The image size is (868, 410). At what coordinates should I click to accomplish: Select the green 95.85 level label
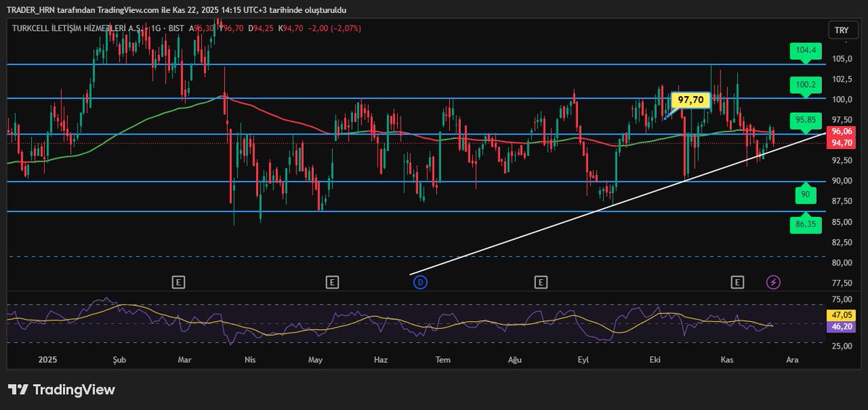(x=805, y=120)
